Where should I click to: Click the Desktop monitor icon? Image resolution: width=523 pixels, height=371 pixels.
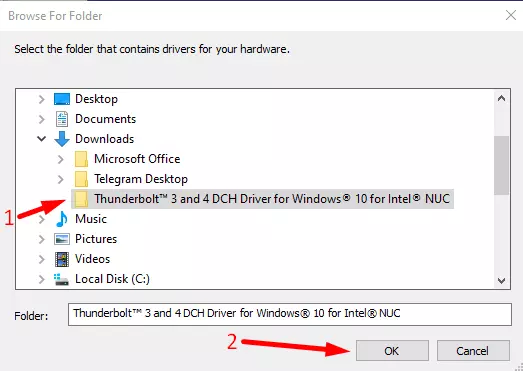62,99
